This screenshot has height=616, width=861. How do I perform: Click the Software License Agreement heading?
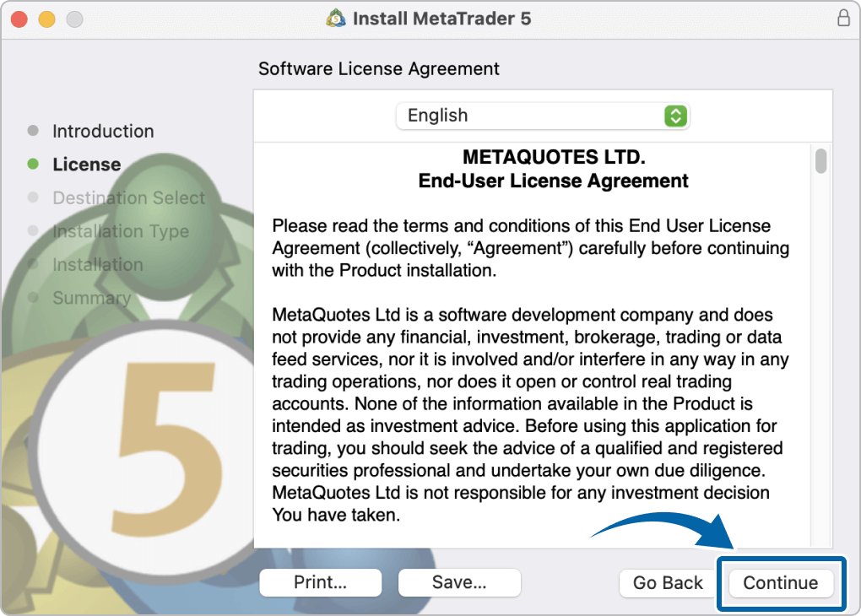[x=379, y=68]
